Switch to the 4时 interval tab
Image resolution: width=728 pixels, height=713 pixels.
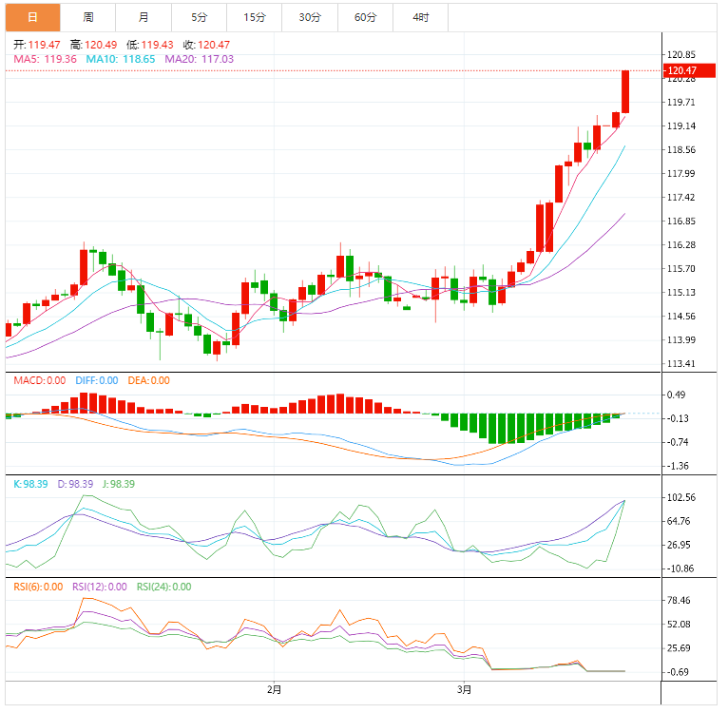420,17
